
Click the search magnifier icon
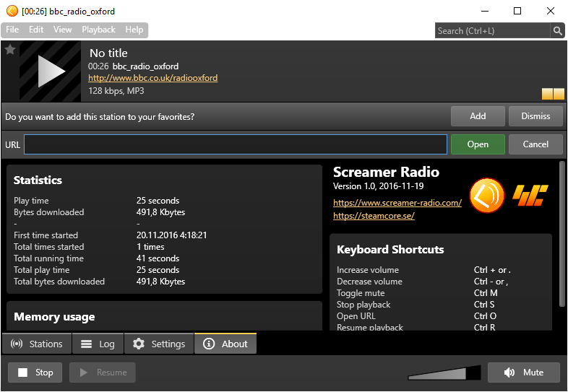[557, 31]
